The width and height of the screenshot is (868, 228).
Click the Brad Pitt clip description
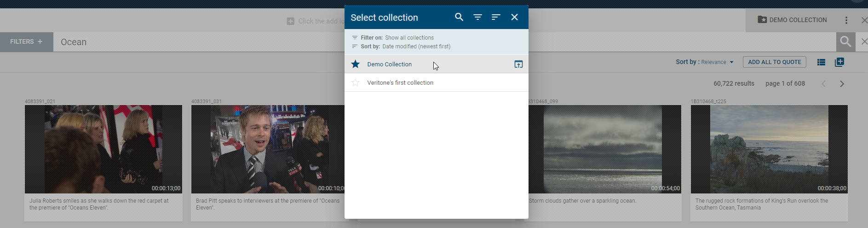pyautogui.click(x=268, y=204)
